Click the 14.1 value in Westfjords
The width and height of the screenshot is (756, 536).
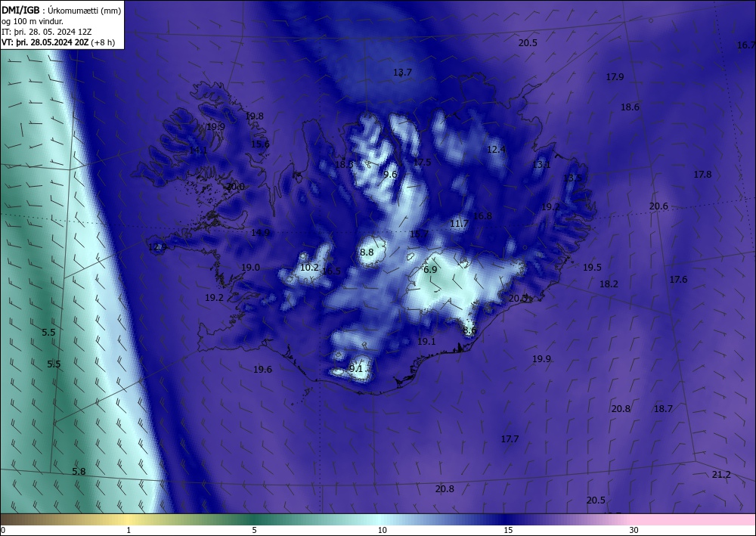tap(198, 150)
